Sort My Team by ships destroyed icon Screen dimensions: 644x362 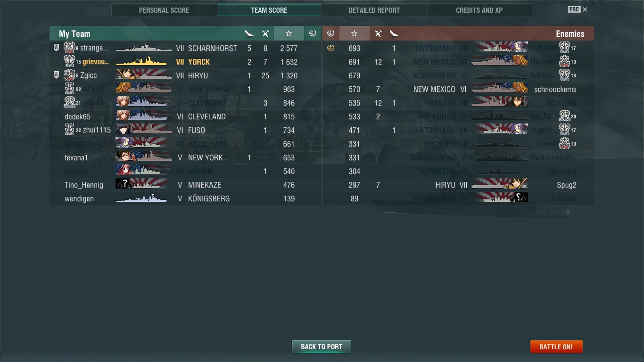pyautogui.click(x=249, y=33)
